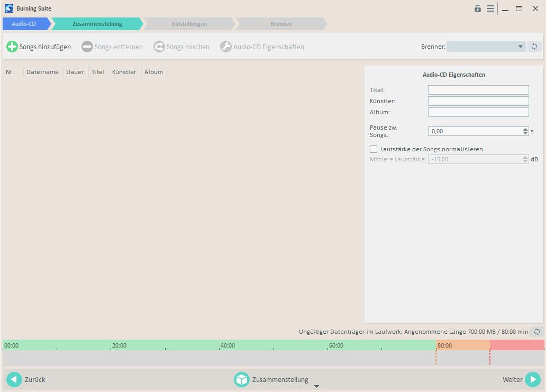Image resolution: width=546 pixels, height=392 pixels.
Task: Open the Brenner drive dropdown
Action: pos(486,47)
